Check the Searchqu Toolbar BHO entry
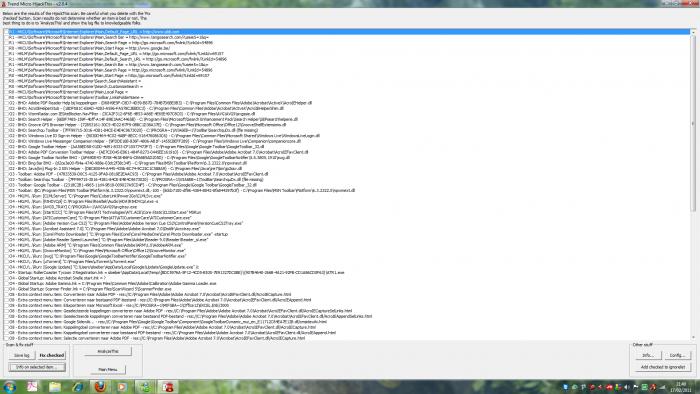The height and width of the screenshot is (394, 700). 6,130
